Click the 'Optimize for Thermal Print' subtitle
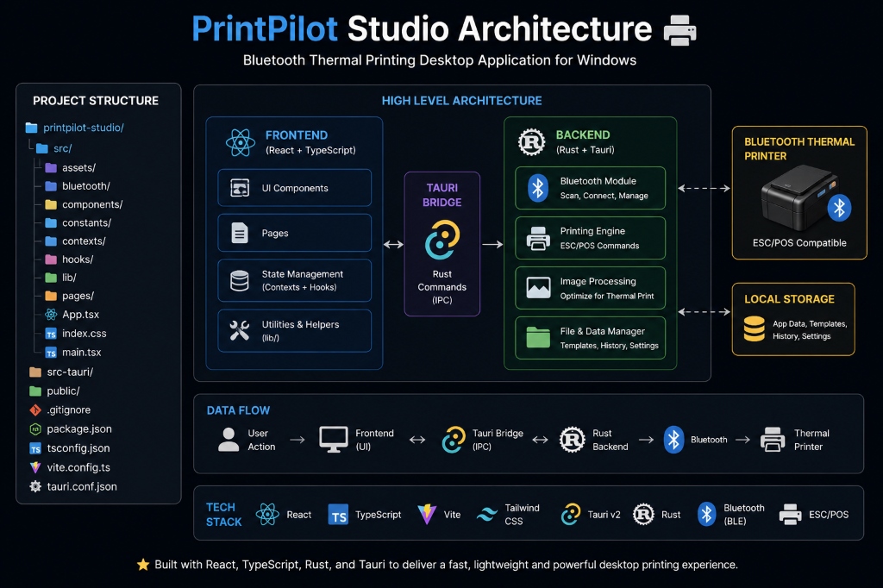 607,296
